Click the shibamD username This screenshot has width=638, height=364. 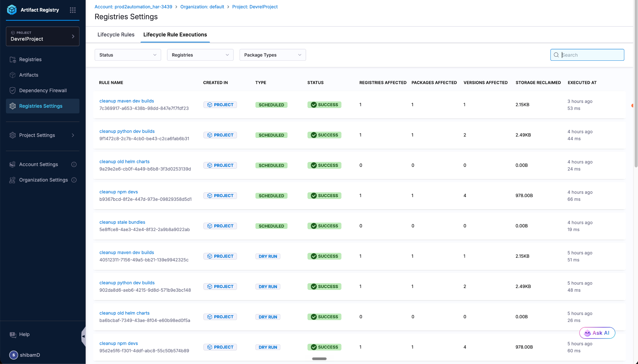[x=30, y=355]
